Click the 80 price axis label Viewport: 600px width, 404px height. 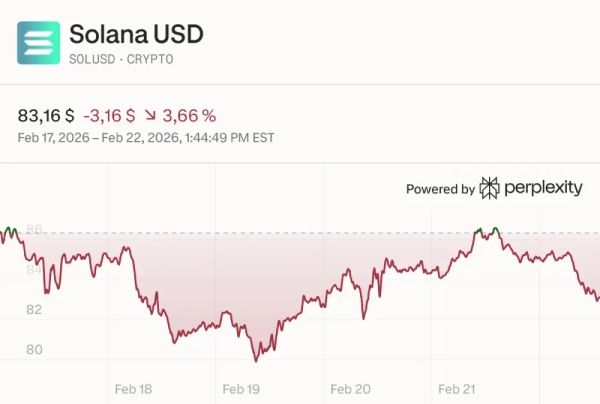coord(34,349)
